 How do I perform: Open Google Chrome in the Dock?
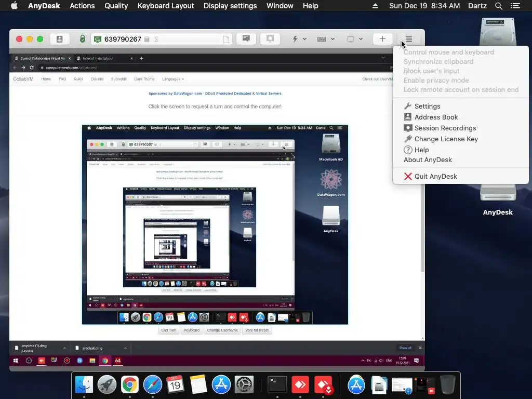pos(129,385)
